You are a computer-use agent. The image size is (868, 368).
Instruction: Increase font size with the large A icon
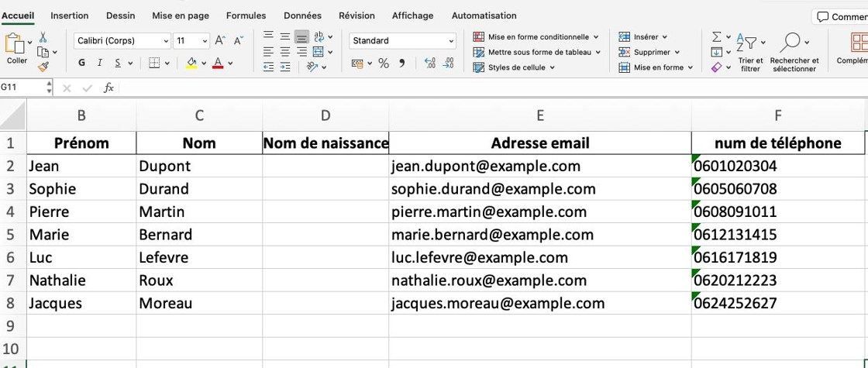(x=220, y=40)
